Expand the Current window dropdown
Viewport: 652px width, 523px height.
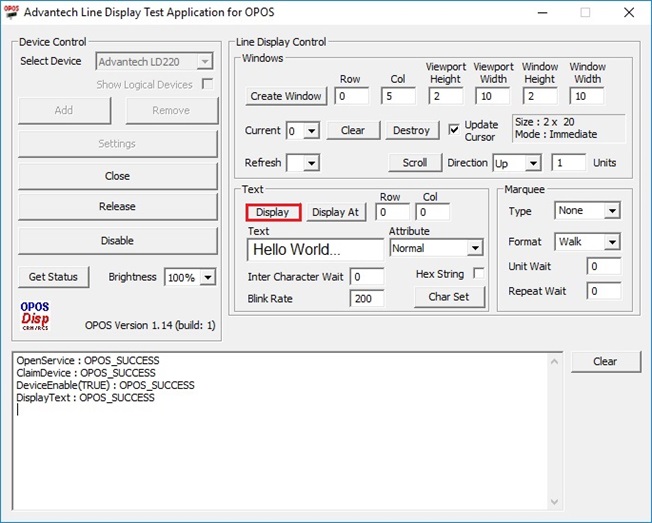(311, 131)
